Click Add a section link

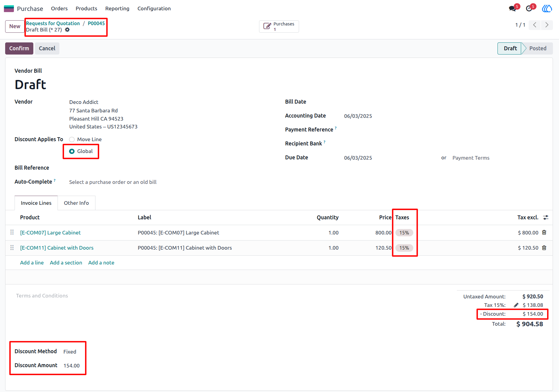click(66, 263)
